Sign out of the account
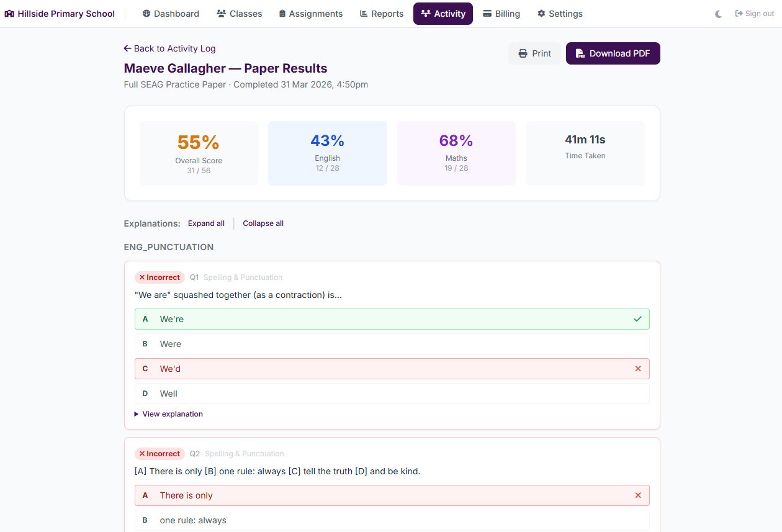The image size is (782, 532). click(x=755, y=14)
